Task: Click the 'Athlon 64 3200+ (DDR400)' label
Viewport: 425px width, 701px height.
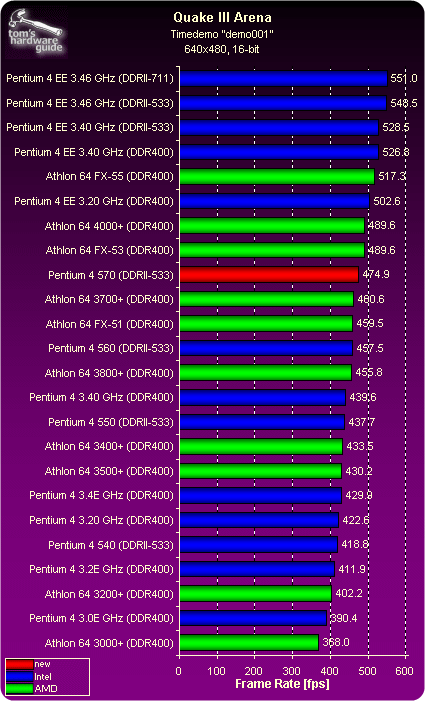Action: pyautogui.click(x=109, y=594)
